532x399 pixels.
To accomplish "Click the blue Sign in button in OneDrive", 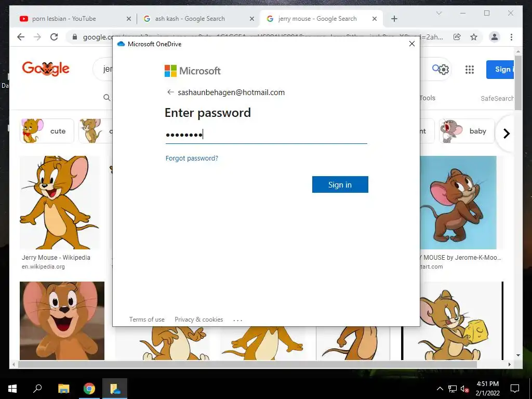I will 340,184.
